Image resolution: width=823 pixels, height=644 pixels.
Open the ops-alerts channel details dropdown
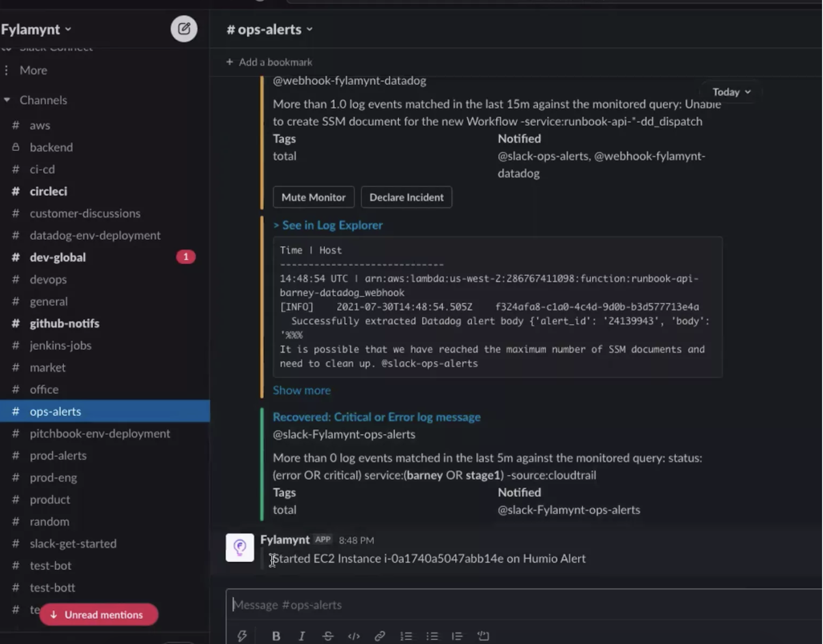pyautogui.click(x=270, y=29)
